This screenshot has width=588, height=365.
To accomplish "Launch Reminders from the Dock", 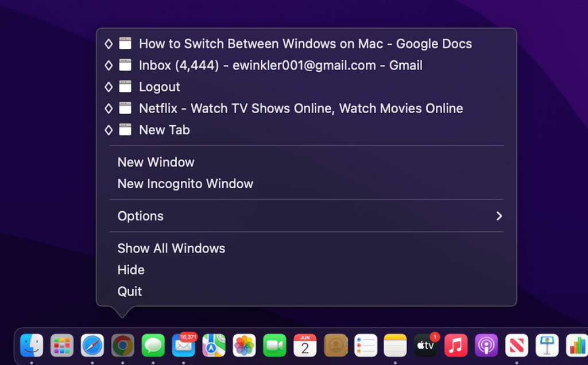I will (366, 345).
